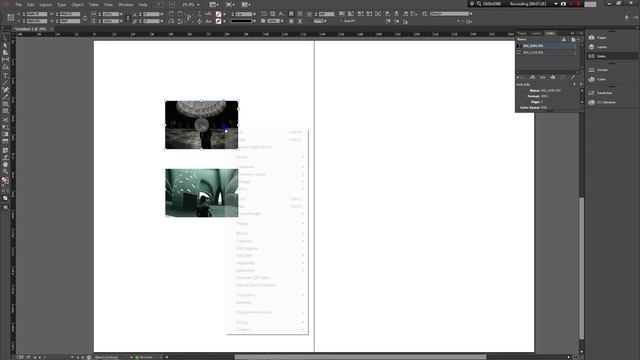Show next link in Link Info
Viewport: 640px width, 360px height.
581,84
